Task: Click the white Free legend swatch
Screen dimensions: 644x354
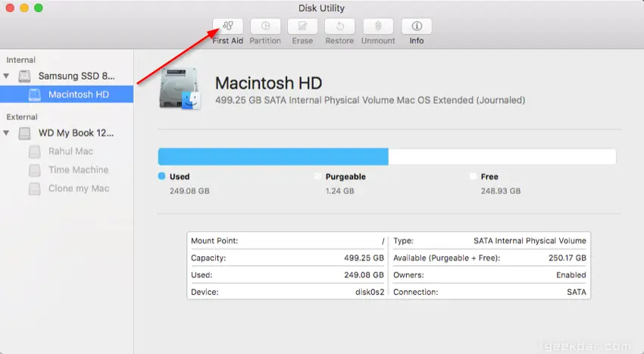Action: [473, 177]
